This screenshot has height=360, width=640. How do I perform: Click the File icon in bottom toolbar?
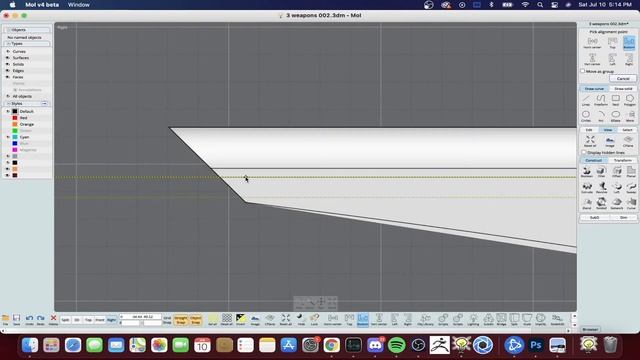5,320
